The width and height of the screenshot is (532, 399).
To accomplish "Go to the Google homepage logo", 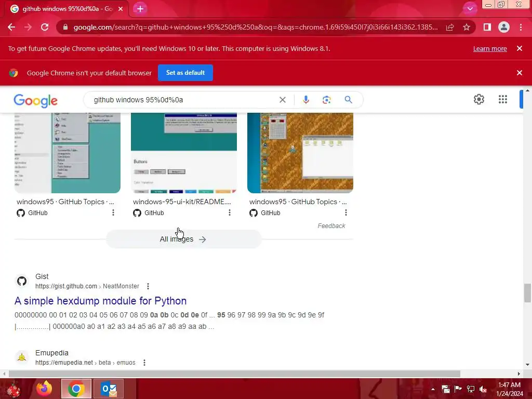I will point(36,100).
